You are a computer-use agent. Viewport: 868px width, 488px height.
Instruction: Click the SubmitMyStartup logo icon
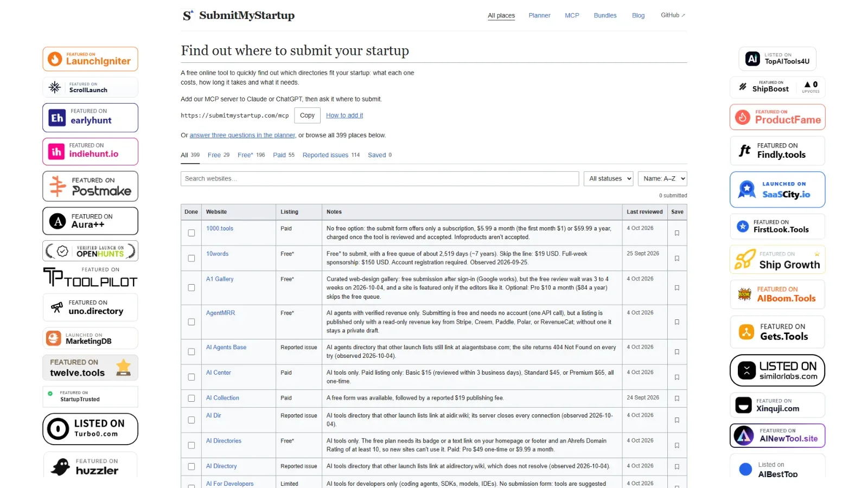tap(188, 15)
